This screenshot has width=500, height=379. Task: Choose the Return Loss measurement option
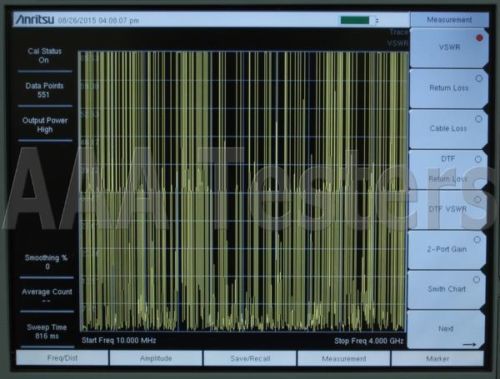click(x=449, y=88)
